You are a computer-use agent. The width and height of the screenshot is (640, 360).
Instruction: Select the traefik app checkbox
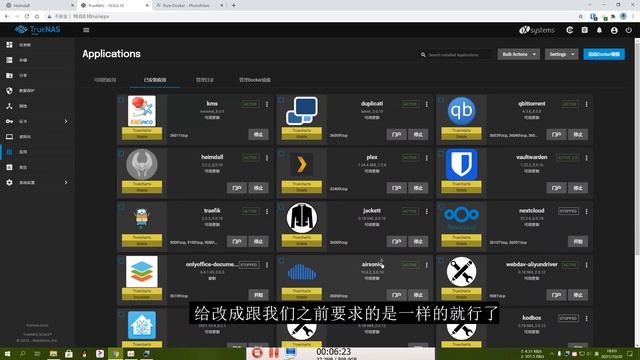[x=121, y=207]
